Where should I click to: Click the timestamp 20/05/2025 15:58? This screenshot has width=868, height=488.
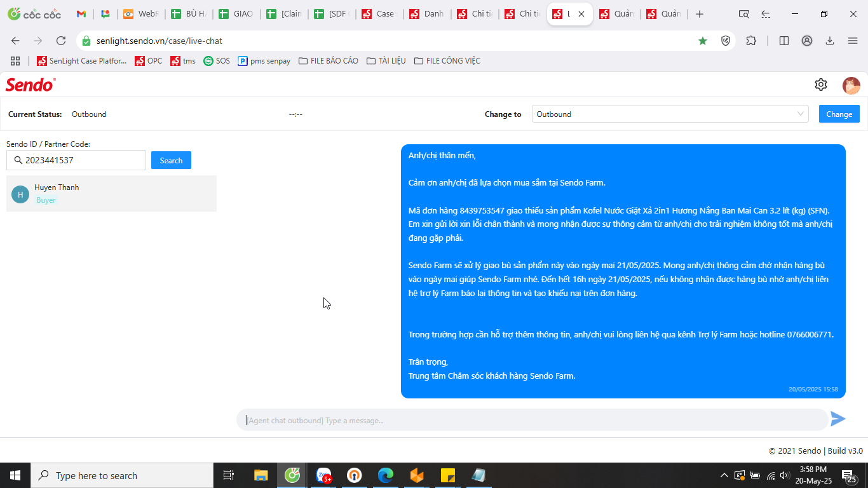pyautogui.click(x=813, y=390)
